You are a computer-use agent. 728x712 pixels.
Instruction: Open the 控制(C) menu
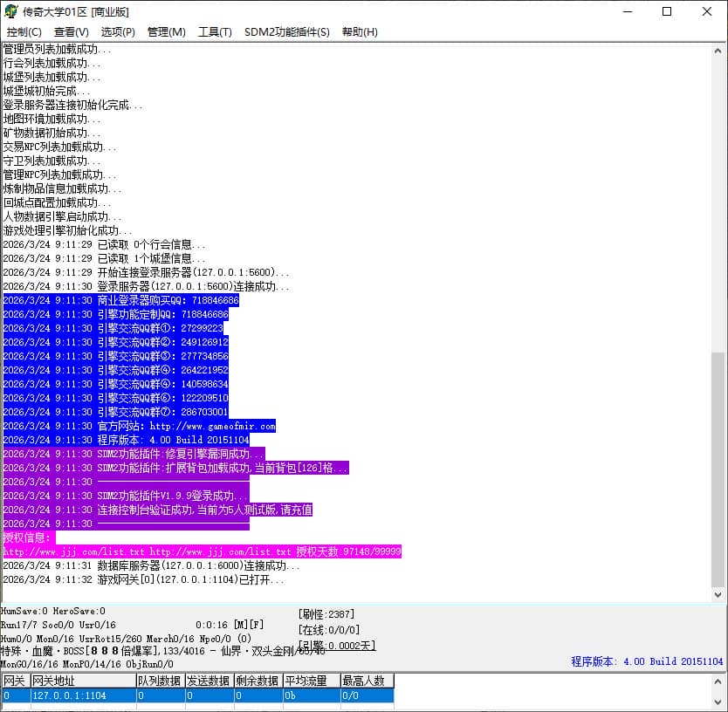24,32
